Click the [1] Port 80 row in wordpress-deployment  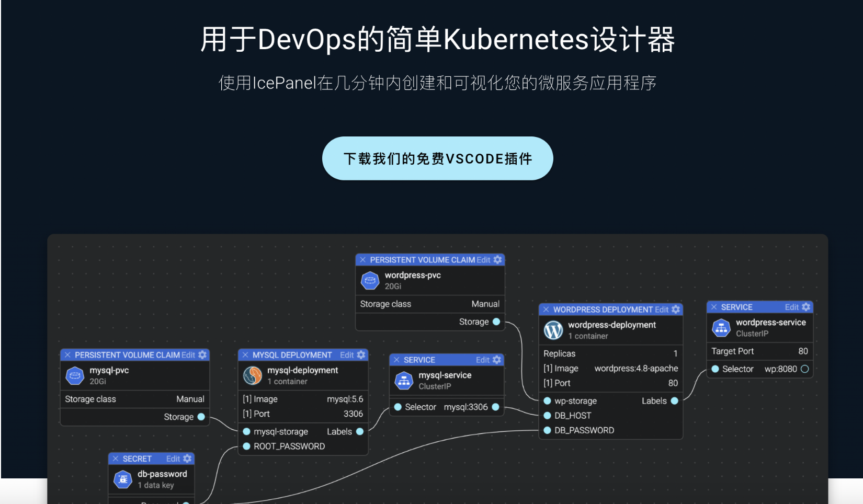pyautogui.click(x=611, y=383)
